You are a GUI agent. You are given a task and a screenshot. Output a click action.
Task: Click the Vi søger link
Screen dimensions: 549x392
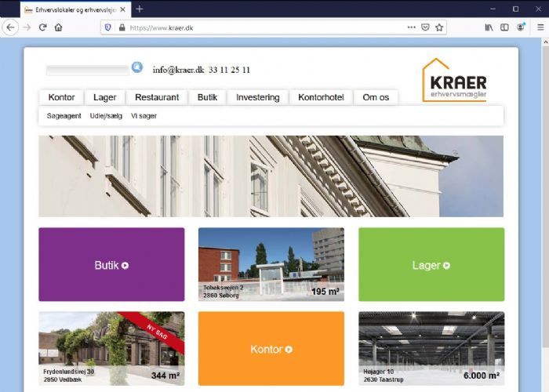click(x=144, y=116)
